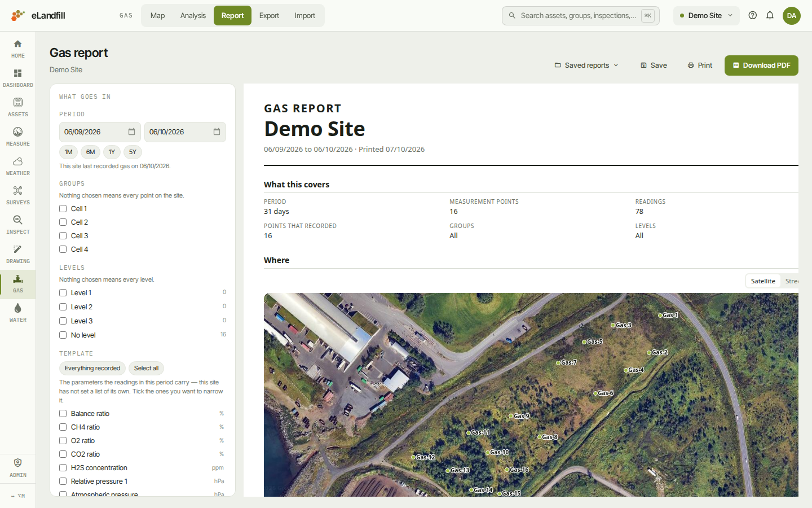Tick the No level checkbox
The image size is (812, 508).
(x=63, y=335)
